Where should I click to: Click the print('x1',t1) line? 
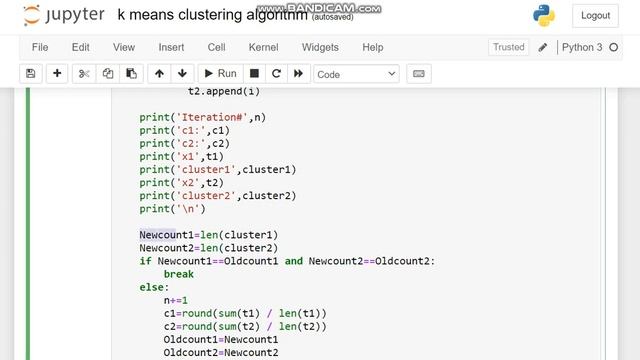click(x=182, y=157)
